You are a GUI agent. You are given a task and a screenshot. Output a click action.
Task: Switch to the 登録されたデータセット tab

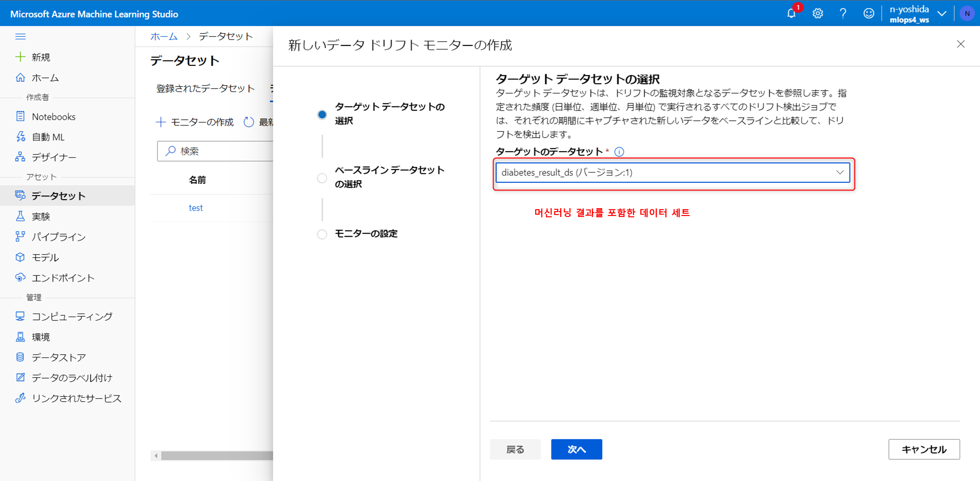pos(205,89)
